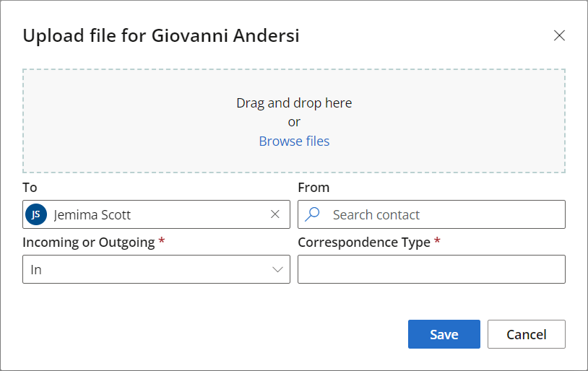The height and width of the screenshot is (371, 588).
Task: Cancel the file upload
Action: click(x=526, y=334)
